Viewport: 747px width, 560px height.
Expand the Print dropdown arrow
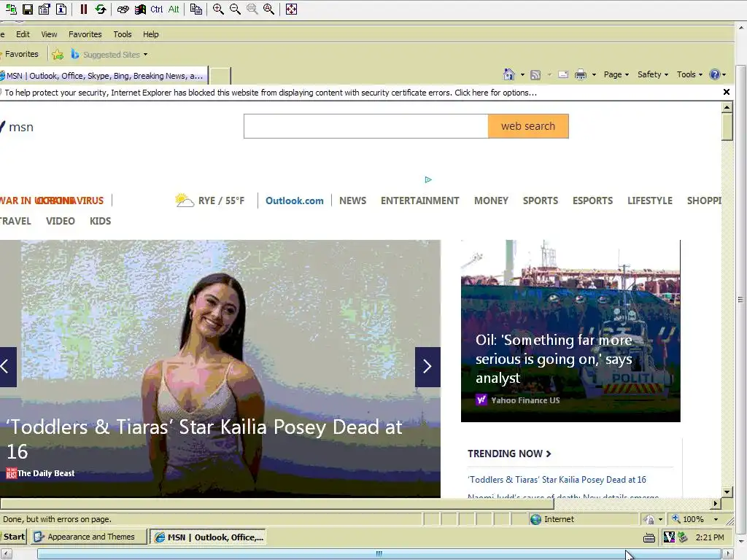594,75
